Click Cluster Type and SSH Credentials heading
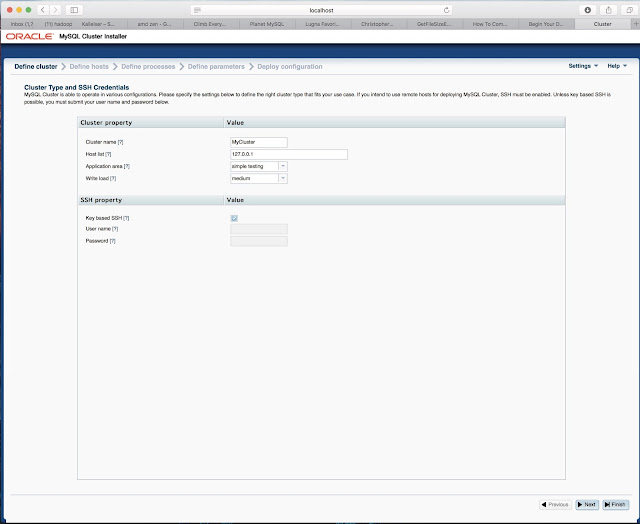Screen dimensions: 640x524 pos(77,87)
